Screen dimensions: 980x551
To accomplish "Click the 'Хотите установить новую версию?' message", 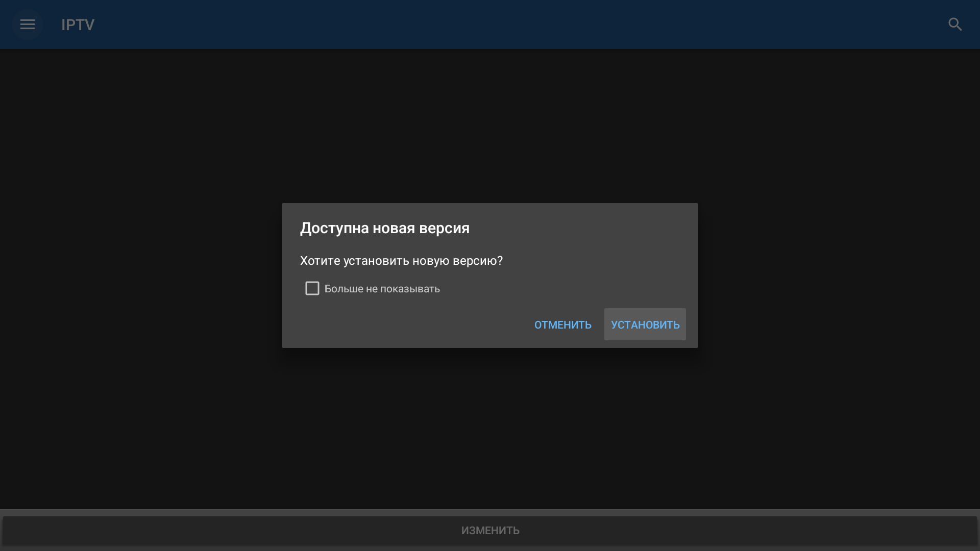I will [x=401, y=261].
